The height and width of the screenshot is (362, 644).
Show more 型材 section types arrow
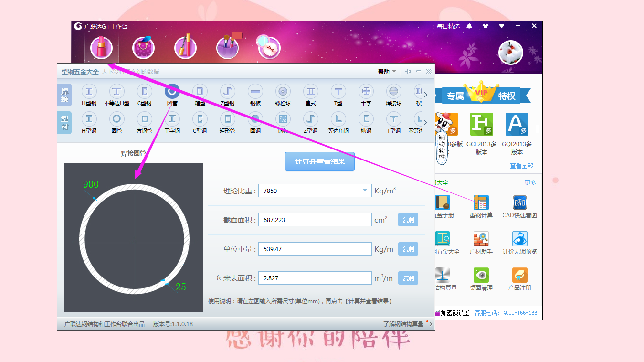tap(426, 122)
